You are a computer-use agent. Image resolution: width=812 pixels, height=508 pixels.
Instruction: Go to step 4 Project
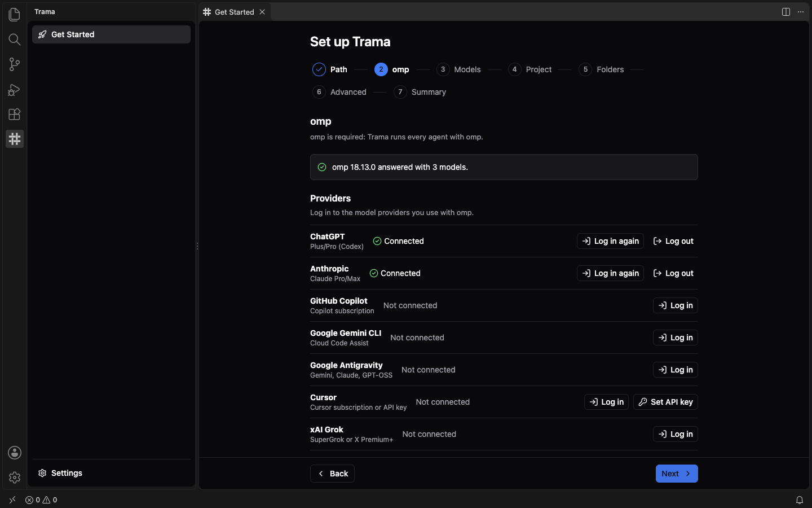click(x=529, y=69)
